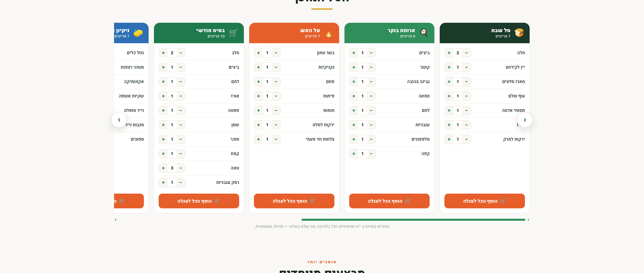
Task: Increase פחם quantity
Action: (259, 82)
